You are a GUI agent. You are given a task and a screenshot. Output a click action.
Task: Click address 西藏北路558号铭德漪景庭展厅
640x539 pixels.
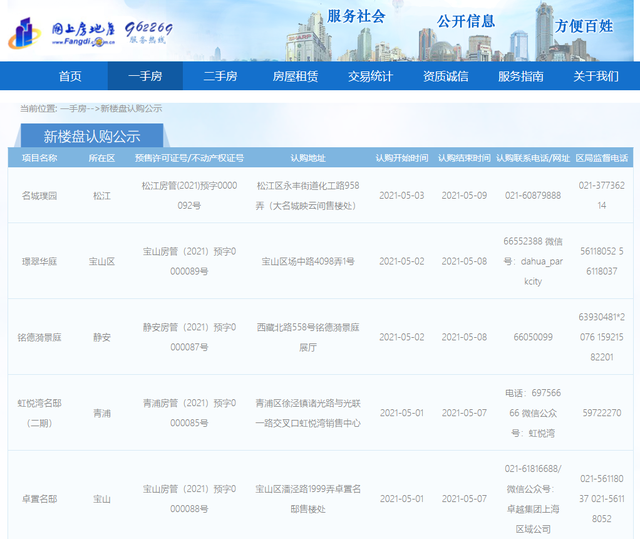(x=308, y=337)
